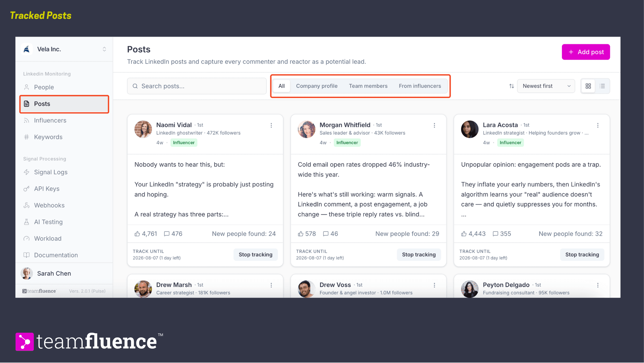Screen dimensions: 644x363
Task: Go to Influencers in the sidebar
Action: pyautogui.click(x=64, y=120)
